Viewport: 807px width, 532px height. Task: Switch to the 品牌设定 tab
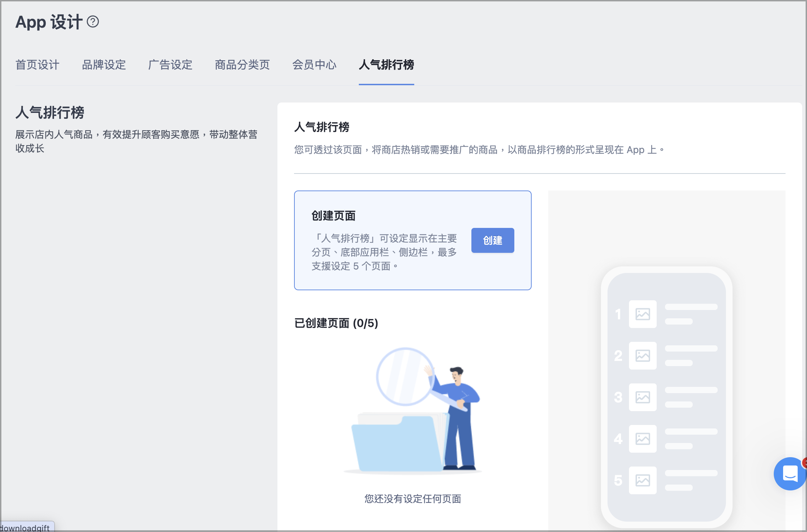(104, 65)
